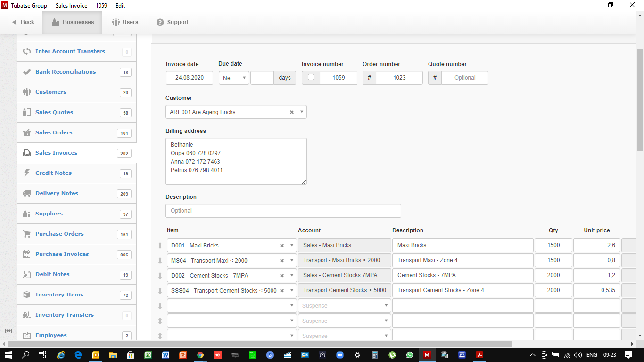The width and height of the screenshot is (644, 362).
Task: Click the Transport - Maxi Bricks < 2000 account cell
Action: pyautogui.click(x=345, y=260)
